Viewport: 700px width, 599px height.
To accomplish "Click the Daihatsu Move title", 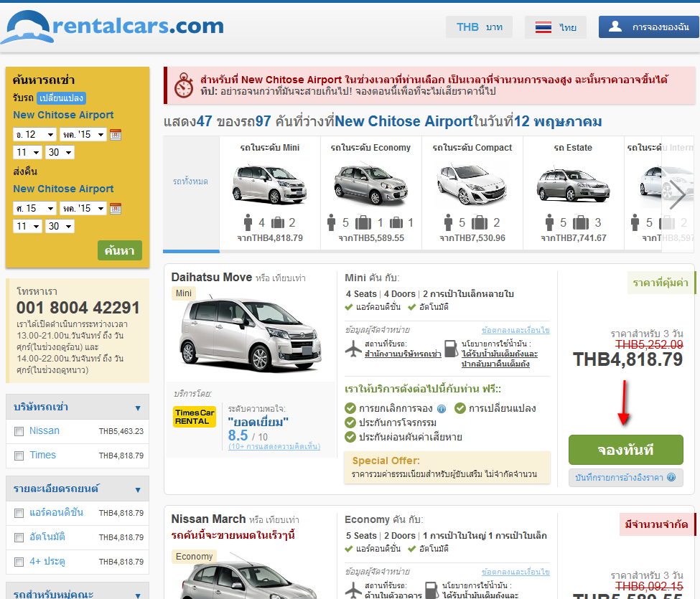I will point(212,278).
